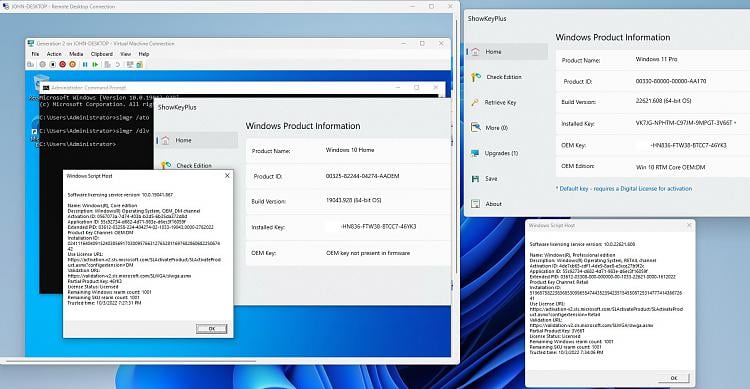
Task: Click the Enhanced Session icon in VM toolbar
Action: coord(130,65)
